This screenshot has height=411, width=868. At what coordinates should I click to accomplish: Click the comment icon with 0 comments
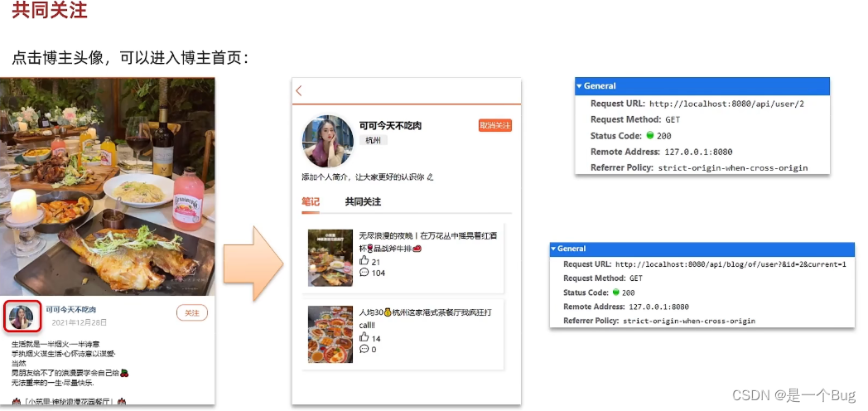[x=364, y=349]
